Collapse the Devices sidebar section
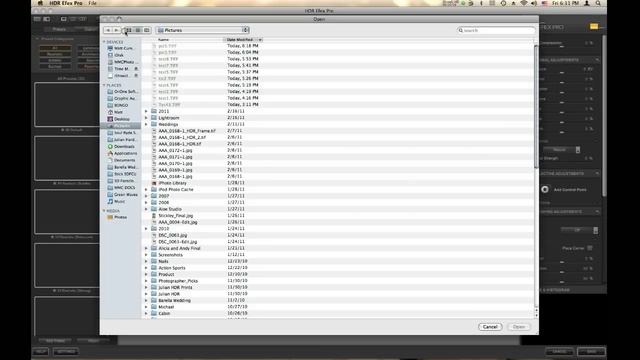 click(104, 42)
